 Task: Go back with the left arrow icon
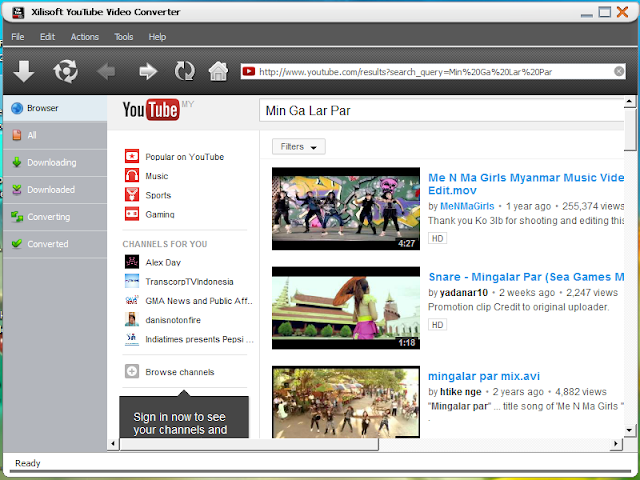tap(106, 71)
